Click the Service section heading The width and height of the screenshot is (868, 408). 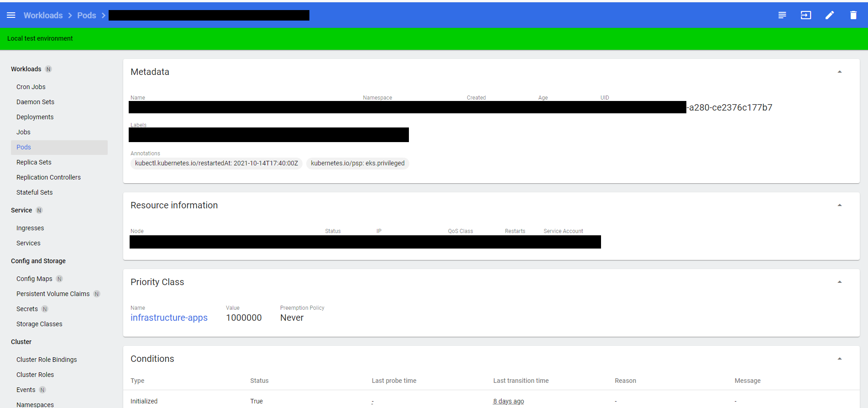[21, 210]
